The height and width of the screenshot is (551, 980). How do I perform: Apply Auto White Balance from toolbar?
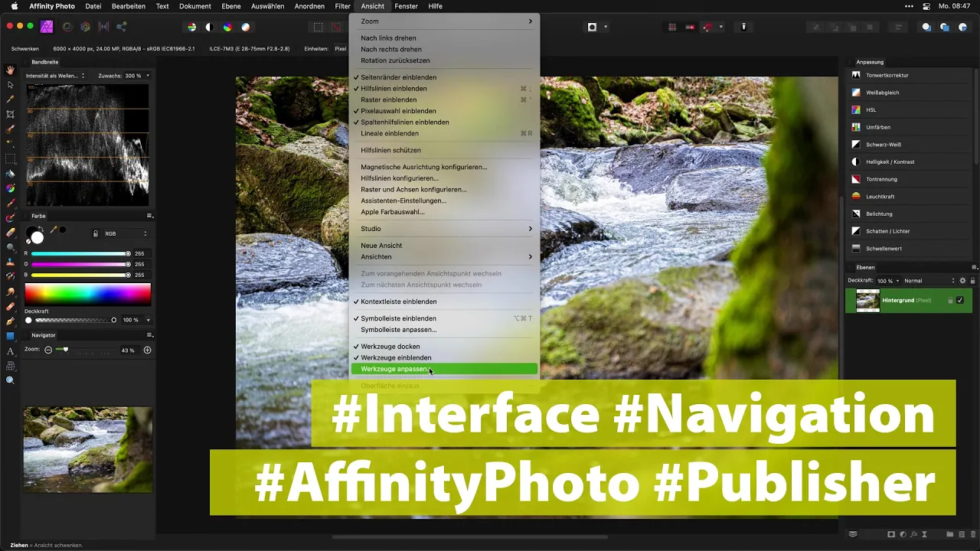click(x=246, y=27)
